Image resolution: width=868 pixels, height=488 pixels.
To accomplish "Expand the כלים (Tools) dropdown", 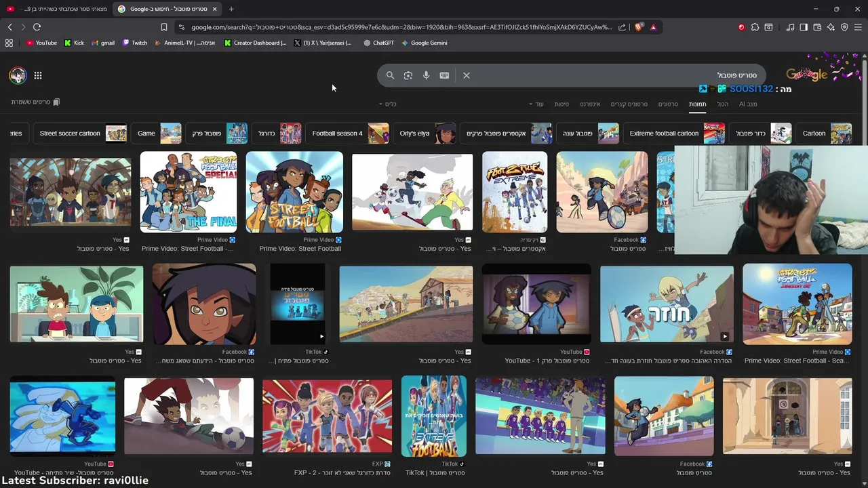I will (387, 104).
